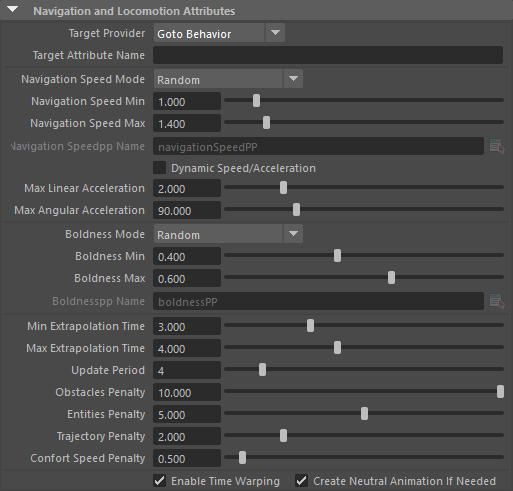Click the Navigation Speed Max slider handle

coord(266,123)
